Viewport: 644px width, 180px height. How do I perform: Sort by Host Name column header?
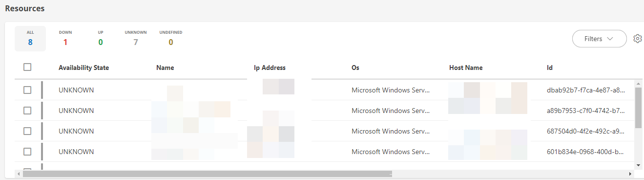tap(466, 68)
